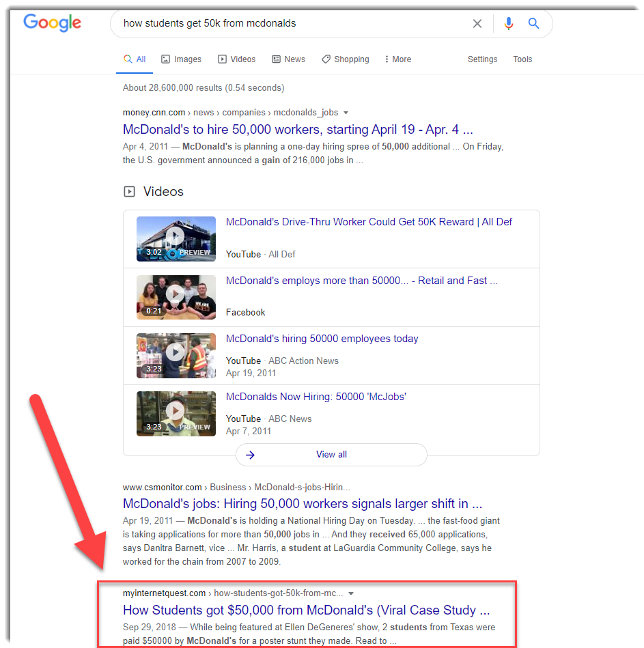Click the myinternetquest.com breadcrumb URL
This screenshot has width=644, height=648.
(233, 593)
